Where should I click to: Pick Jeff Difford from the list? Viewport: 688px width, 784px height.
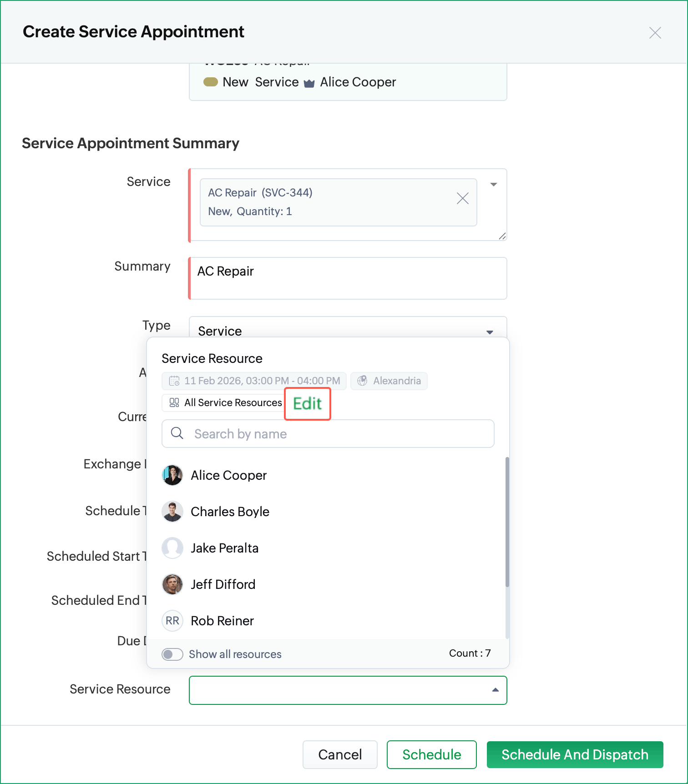click(223, 584)
